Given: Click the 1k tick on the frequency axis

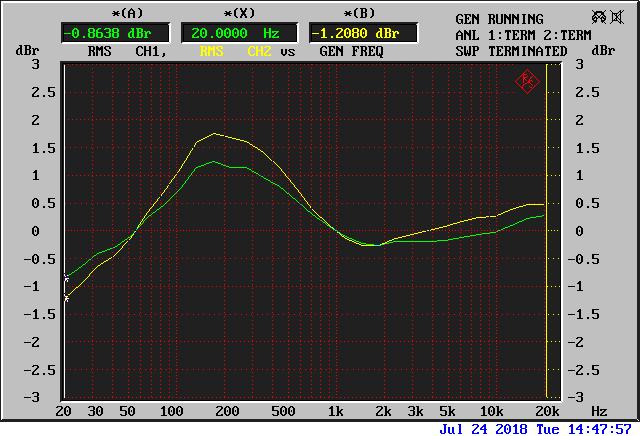Looking at the screenshot, I should (x=337, y=411).
